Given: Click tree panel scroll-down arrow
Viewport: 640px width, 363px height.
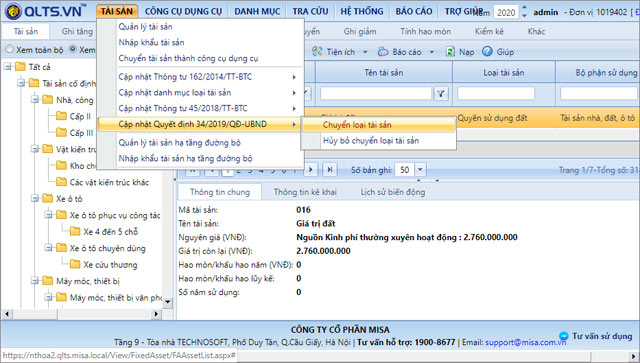Looking at the screenshot, I should [167, 302].
